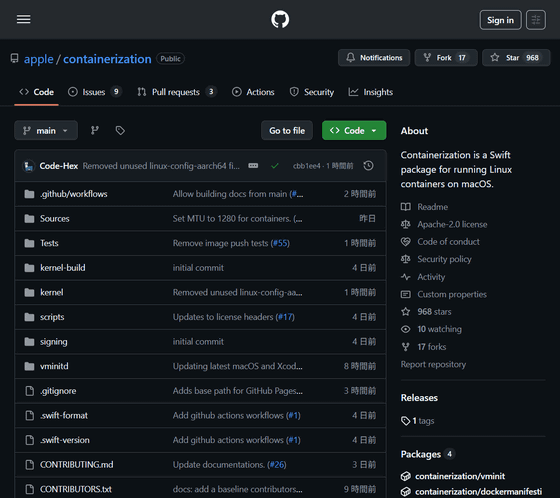Open the apple organization link

click(x=39, y=59)
